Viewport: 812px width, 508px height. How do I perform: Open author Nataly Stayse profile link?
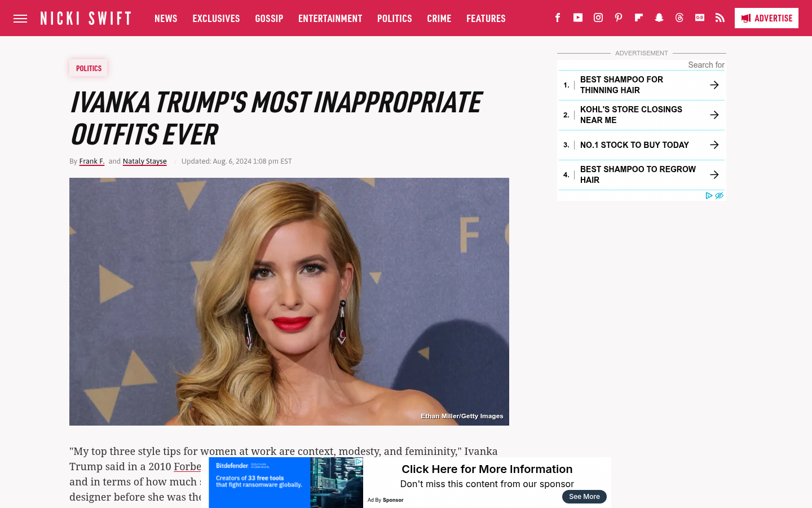(144, 161)
